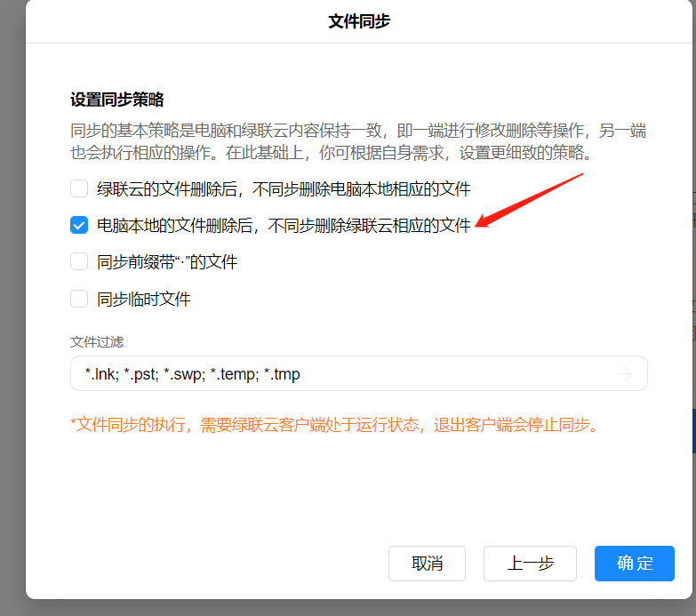
Task: Uncheck keeping cloud files after local deletion
Action: (79, 225)
